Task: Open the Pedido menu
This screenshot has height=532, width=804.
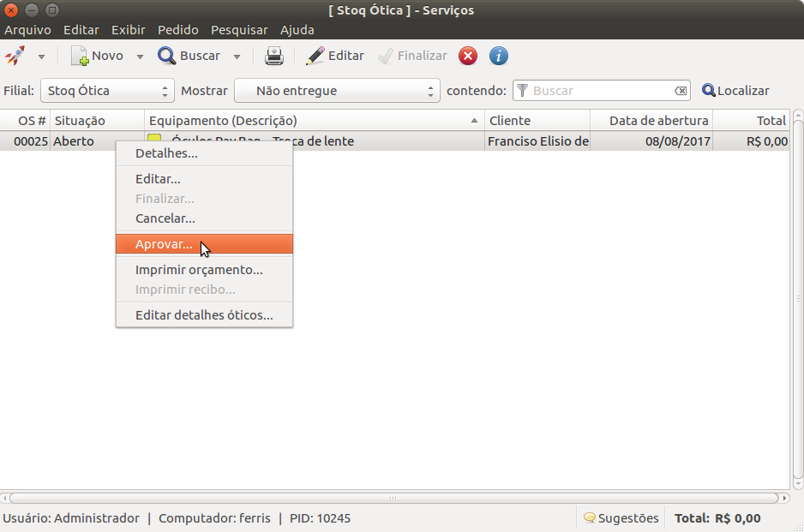Action: click(x=178, y=30)
